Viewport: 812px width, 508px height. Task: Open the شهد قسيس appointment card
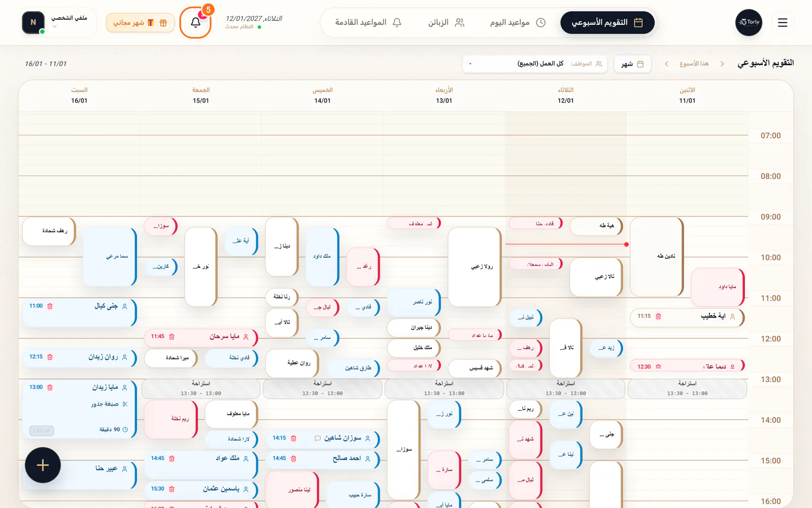474,368
